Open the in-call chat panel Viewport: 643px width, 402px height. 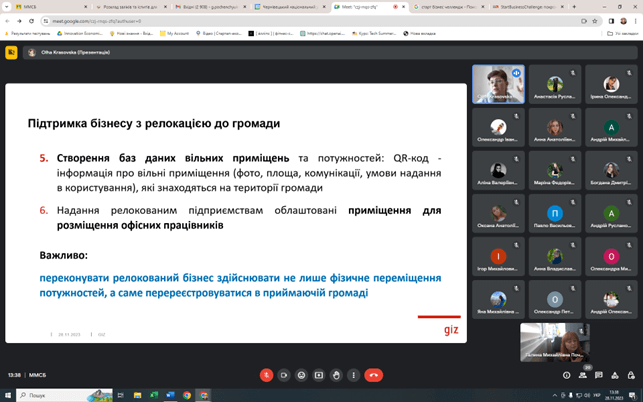coord(599,375)
